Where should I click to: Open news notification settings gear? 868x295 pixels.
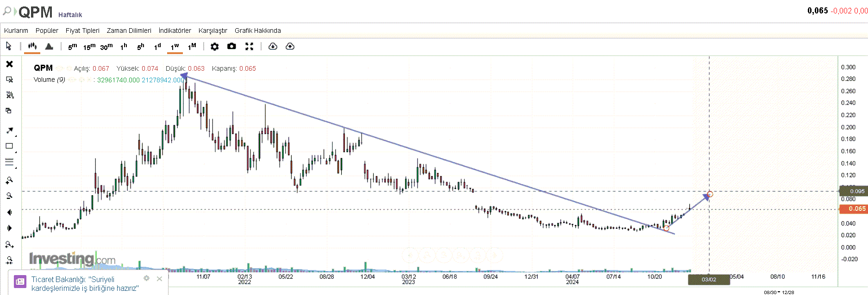click(146, 278)
